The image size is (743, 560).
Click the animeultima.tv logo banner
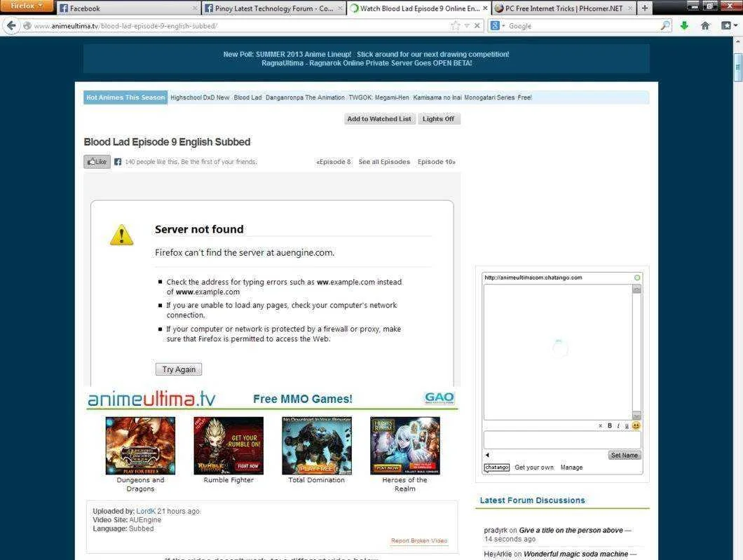[x=151, y=399]
